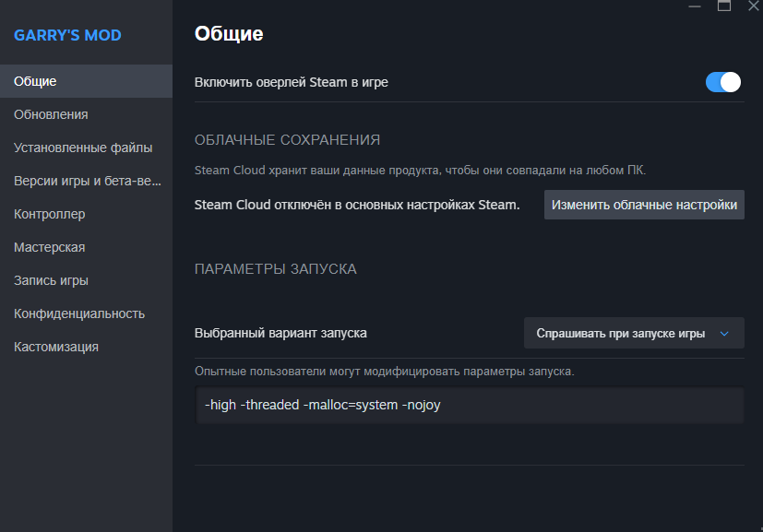Select Запись игры in the sidebar
The height and width of the screenshot is (532, 763).
coord(86,280)
